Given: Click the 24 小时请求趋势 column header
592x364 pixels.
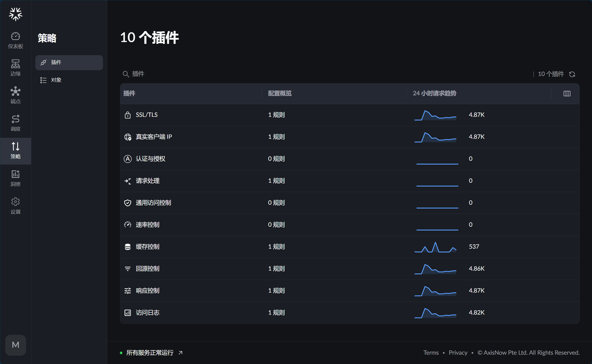Looking at the screenshot, I should [x=435, y=93].
